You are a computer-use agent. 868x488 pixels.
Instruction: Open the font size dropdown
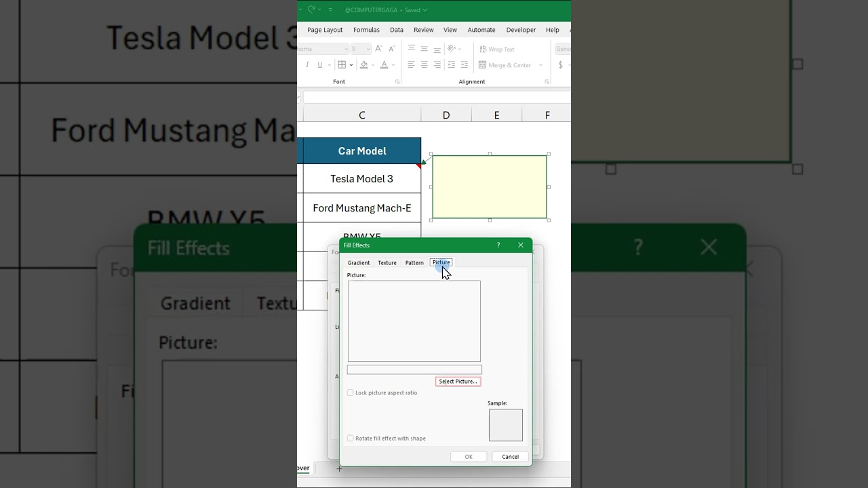(x=368, y=49)
